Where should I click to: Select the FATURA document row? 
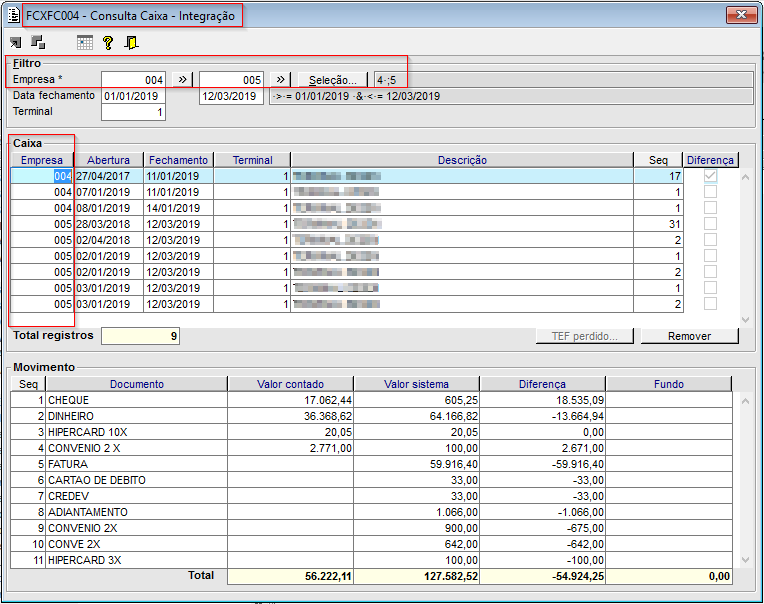coord(371,464)
